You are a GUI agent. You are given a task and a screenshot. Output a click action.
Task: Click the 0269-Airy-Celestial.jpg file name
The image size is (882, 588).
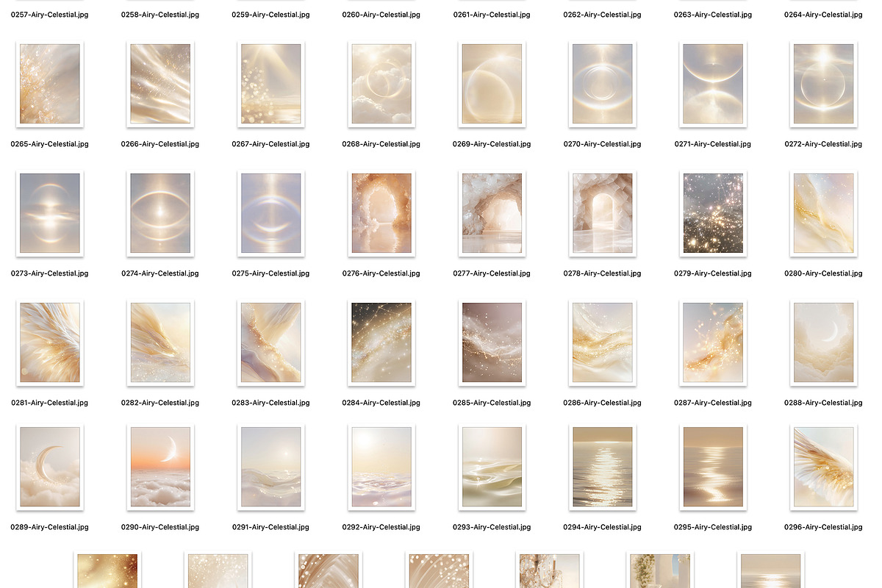tap(492, 144)
